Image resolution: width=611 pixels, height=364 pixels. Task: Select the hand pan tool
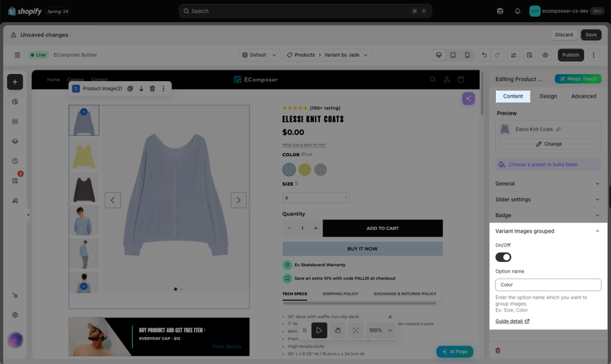pos(338,330)
